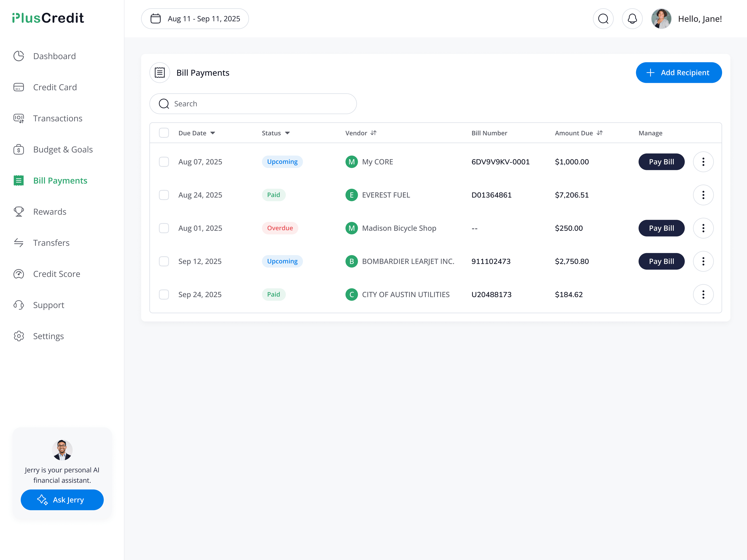Open the Aug 11 - Sep 11 date range picker
Viewport: 747px width, 560px height.
195,18
